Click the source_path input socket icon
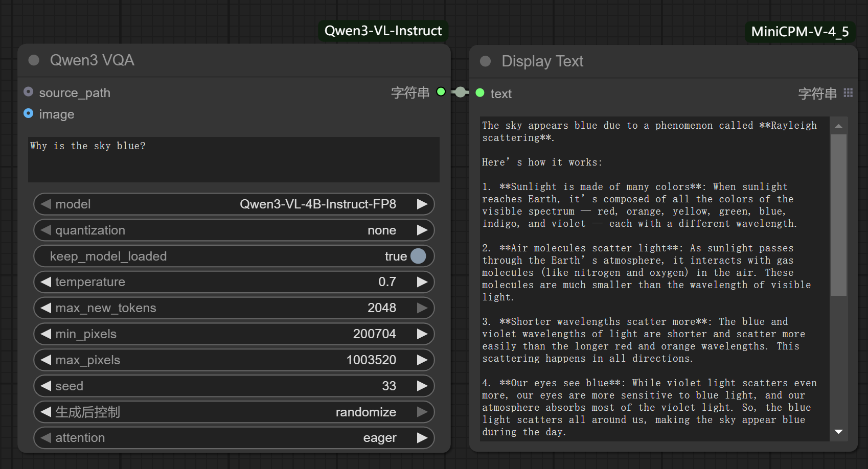The image size is (868, 469). point(29,91)
